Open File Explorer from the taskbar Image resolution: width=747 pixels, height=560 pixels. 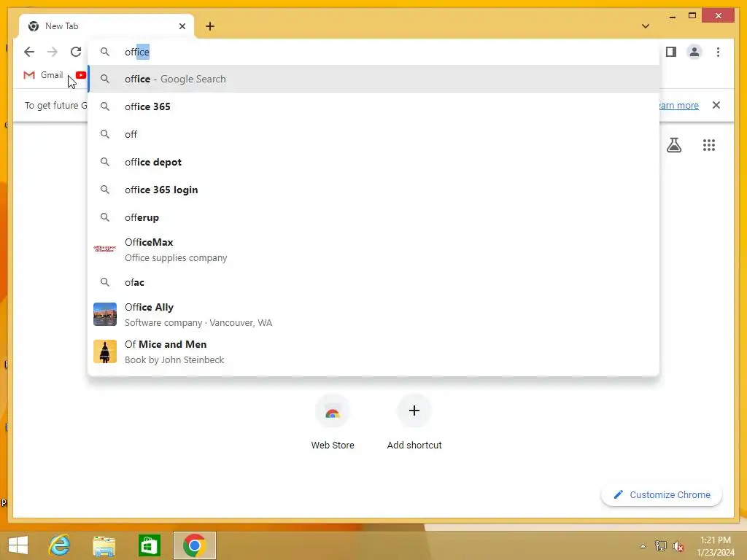104,545
